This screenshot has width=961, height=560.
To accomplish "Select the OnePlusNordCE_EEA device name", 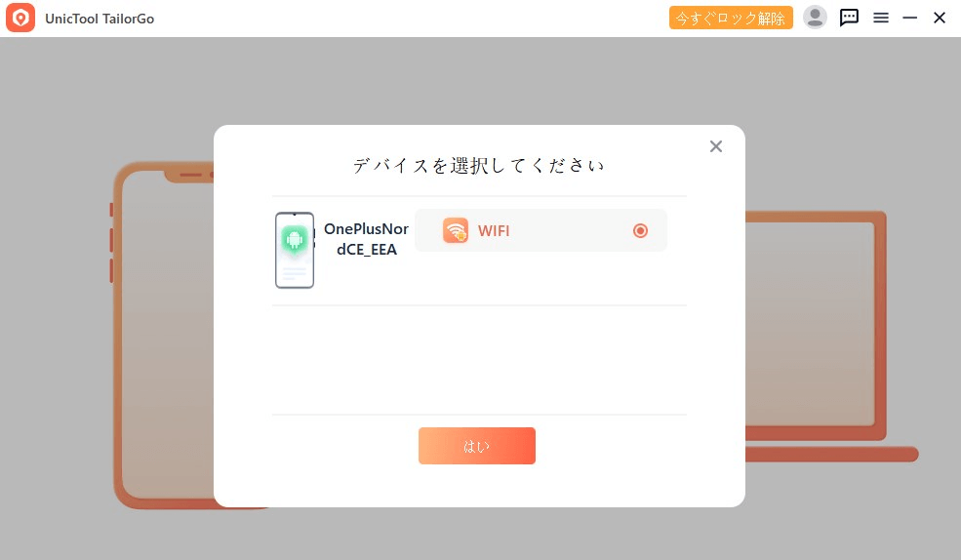I will tap(366, 239).
